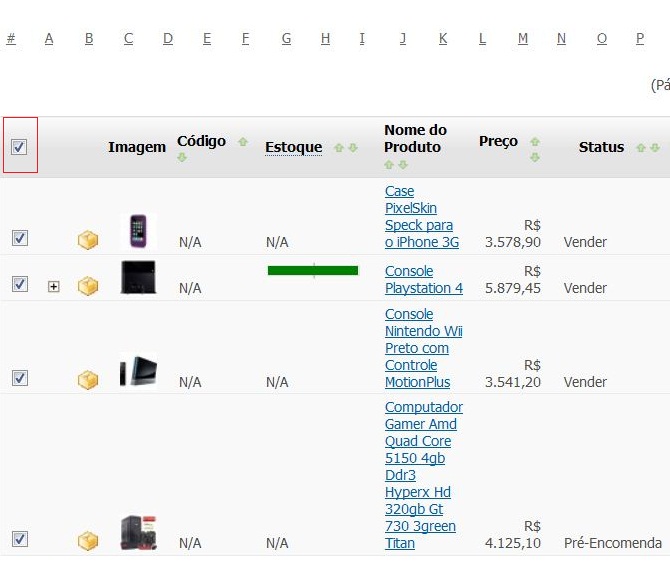The width and height of the screenshot is (670, 565).
Task: Open Console Nintendo Wii product link
Action: (x=423, y=348)
